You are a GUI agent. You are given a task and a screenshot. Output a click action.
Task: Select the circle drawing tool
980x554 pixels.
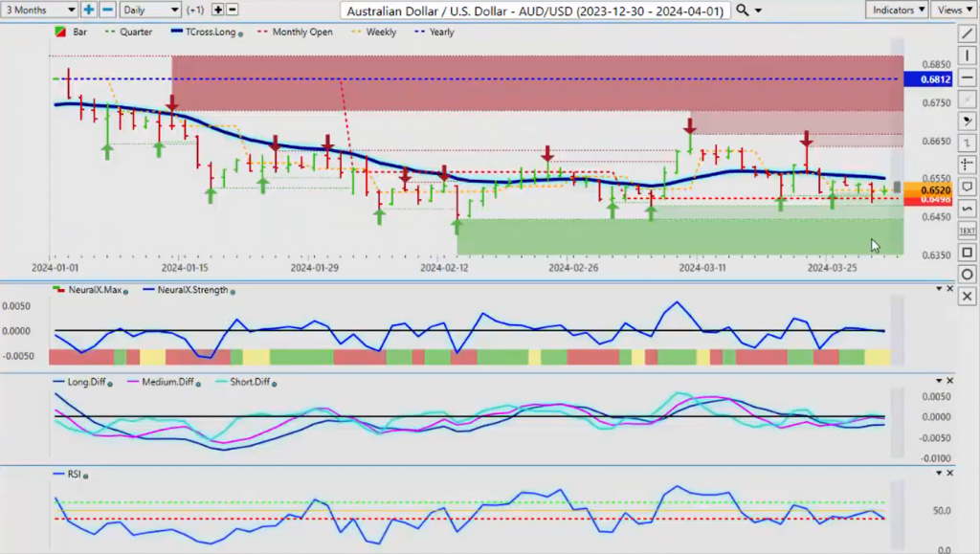click(x=967, y=275)
